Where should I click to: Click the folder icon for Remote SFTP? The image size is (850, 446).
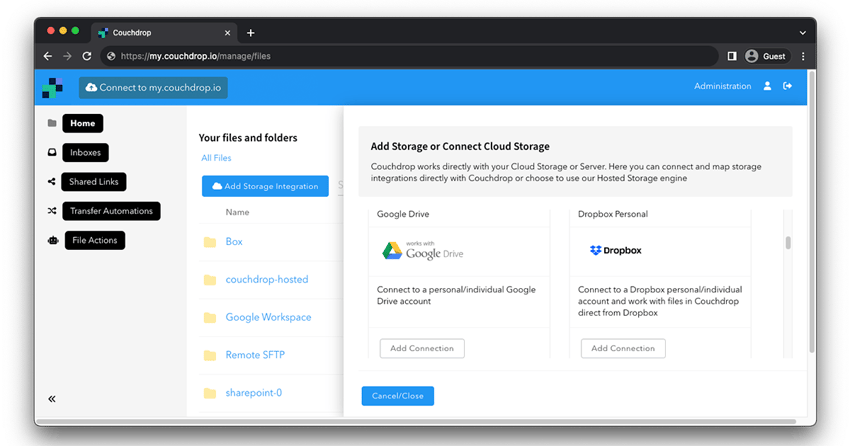(x=210, y=355)
